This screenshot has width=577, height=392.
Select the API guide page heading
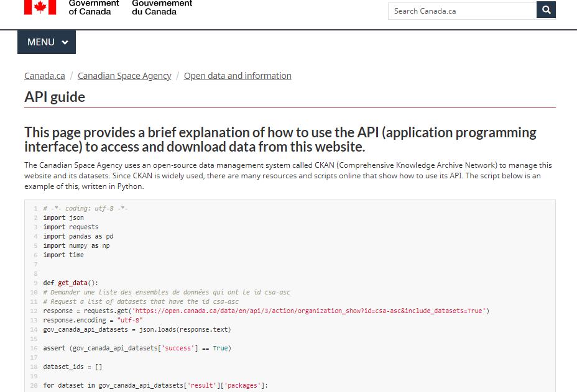click(53, 97)
